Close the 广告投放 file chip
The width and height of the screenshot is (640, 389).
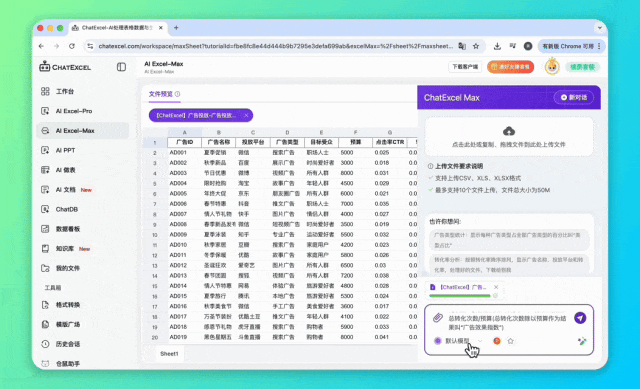pyautogui.click(x=246, y=116)
